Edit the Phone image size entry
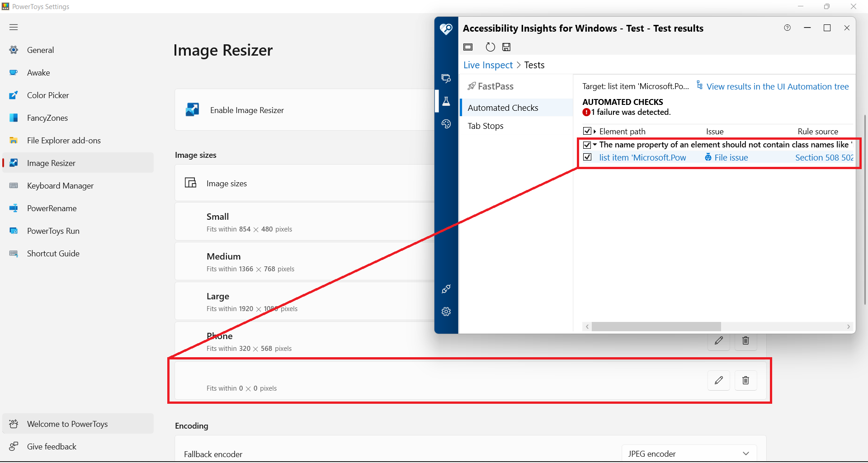868x463 pixels. pos(719,341)
